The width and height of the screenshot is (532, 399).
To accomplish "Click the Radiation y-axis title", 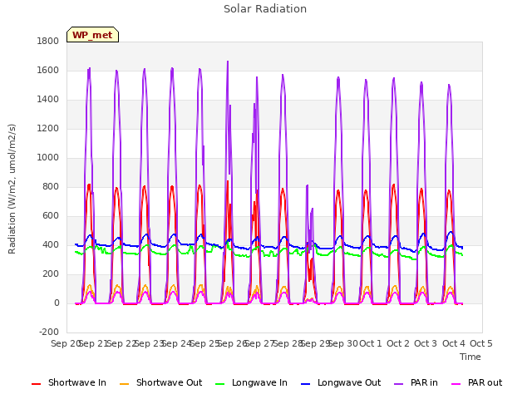I will tap(12, 189).
